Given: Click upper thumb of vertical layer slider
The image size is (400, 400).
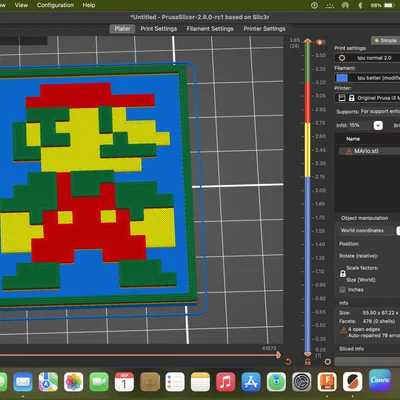Looking at the screenshot, I should pyautogui.click(x=307, y=41).
